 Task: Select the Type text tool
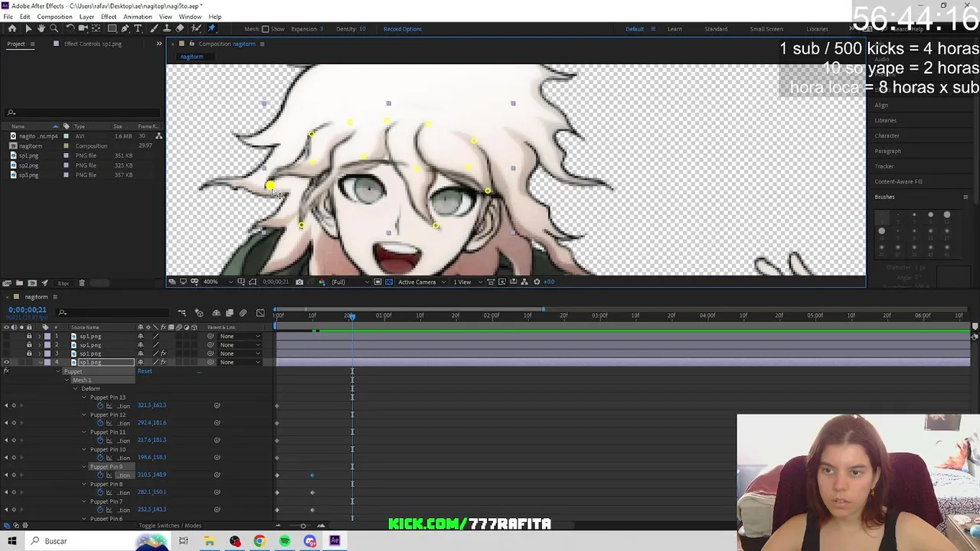[x=138, y=28]
